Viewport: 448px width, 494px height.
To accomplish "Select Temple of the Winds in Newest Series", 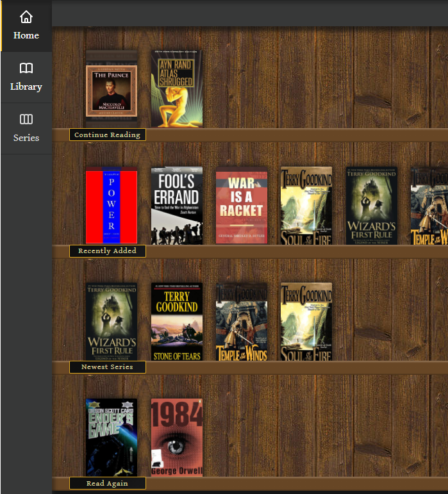I will tap(242, 322).
